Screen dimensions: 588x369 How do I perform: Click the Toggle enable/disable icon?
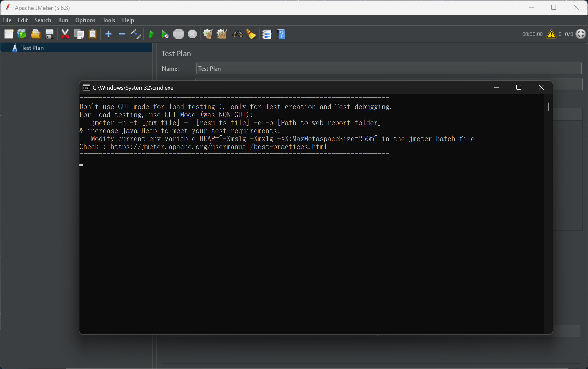(x=136, y=34)
